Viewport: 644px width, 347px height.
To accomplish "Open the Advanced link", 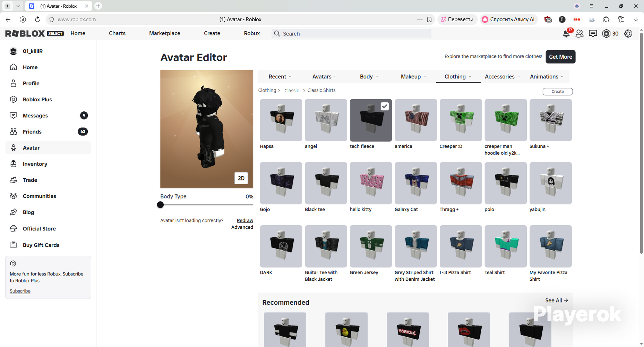I will (x=242, y=227).
